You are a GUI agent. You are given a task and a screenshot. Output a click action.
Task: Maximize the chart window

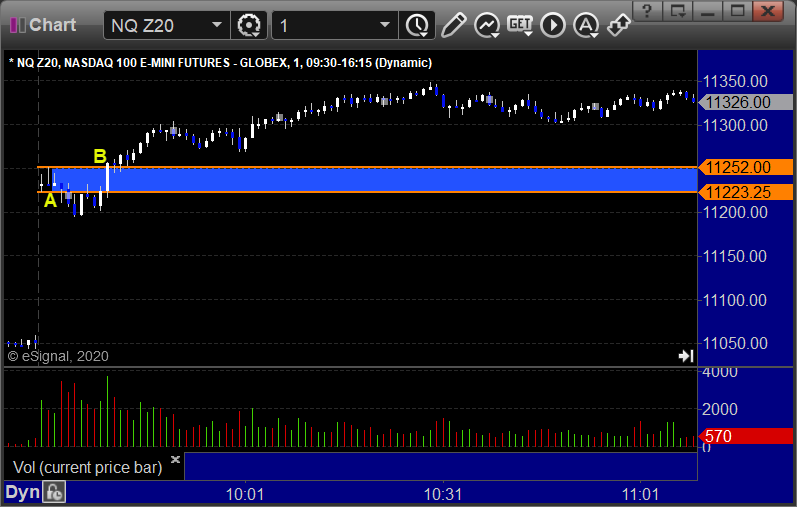pos(738,11)
